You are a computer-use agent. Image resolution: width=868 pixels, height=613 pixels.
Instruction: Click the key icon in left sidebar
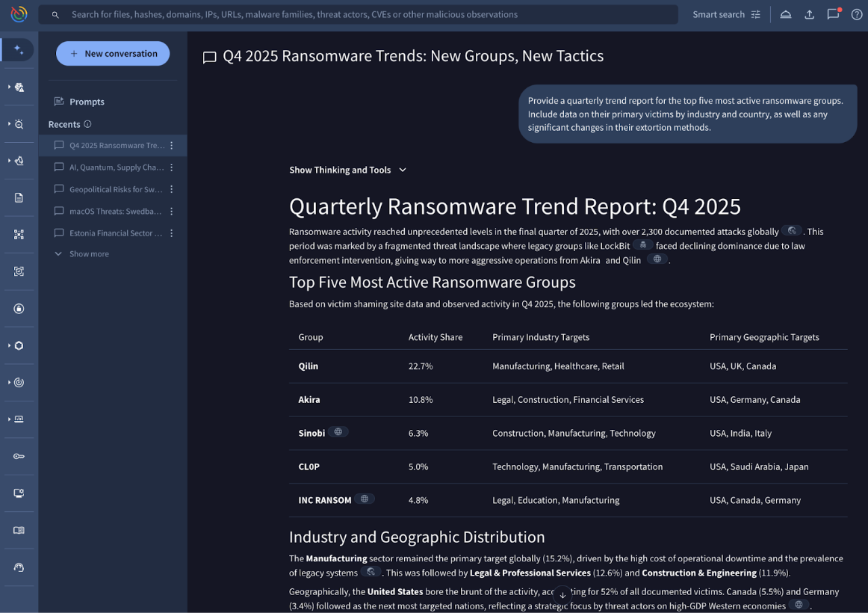pyautogui.click(x=19, y=457)
